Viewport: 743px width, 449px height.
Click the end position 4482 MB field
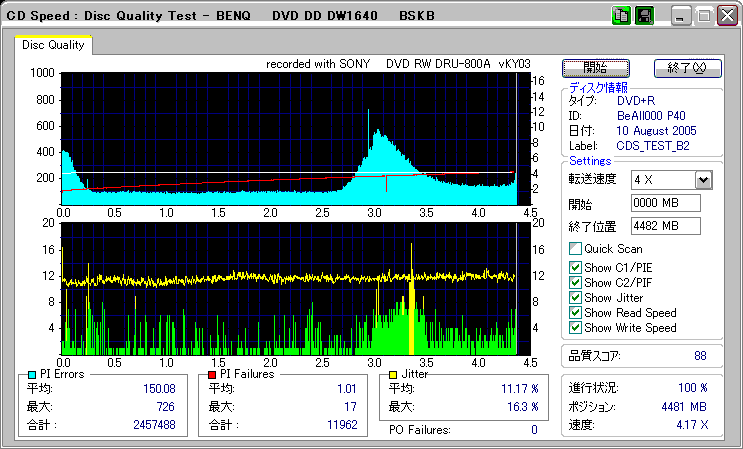[x=665, y=225]
